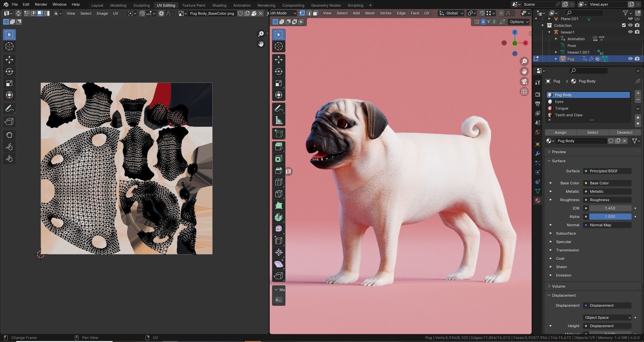The width and height of the screenshot is (644, 342).
Task: Toggle fake user shield for Pug Body material
Action: click(x=611, y=141)
